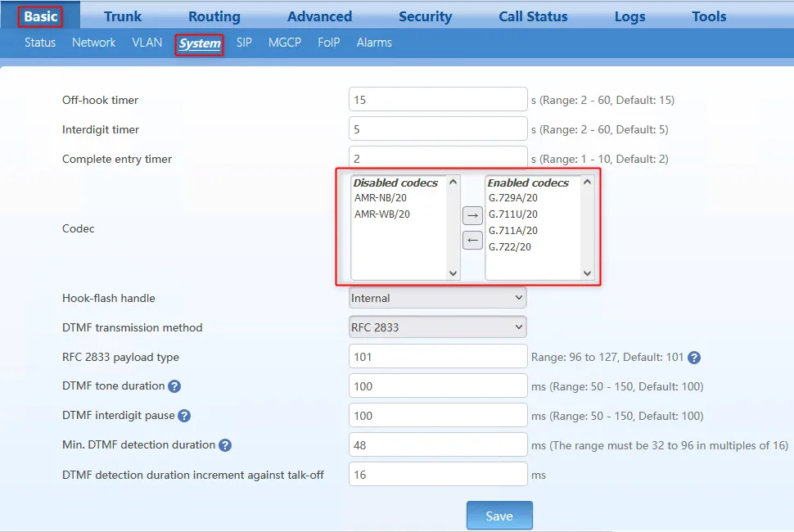Go to the Alarms sub-tab
Screen dimensions: 794x532
[374, 43]
